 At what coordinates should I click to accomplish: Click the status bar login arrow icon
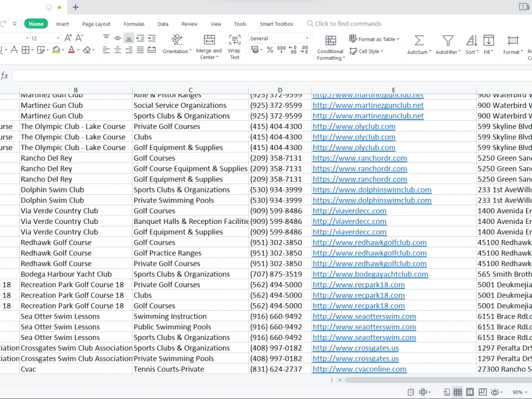(x=446, y=392)
